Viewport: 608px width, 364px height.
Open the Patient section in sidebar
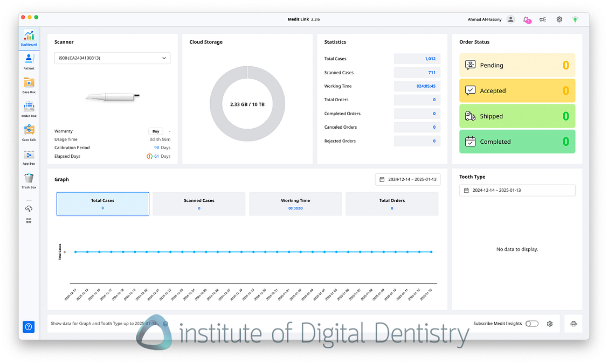[x=29, y=61]
